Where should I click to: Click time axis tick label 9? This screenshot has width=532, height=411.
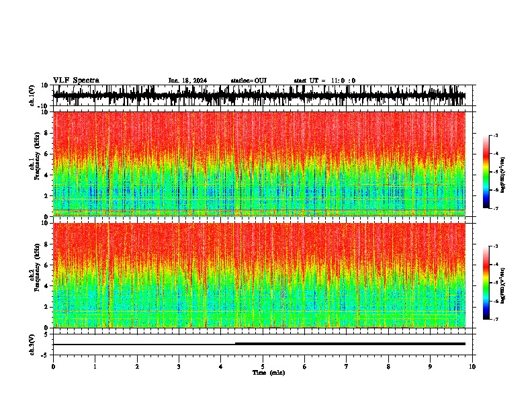click(x=430, y=367)
